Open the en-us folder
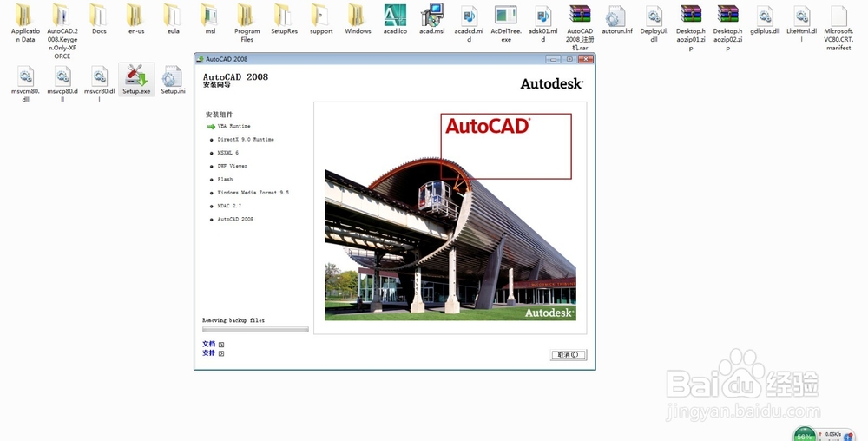 (x=136, y=19)
